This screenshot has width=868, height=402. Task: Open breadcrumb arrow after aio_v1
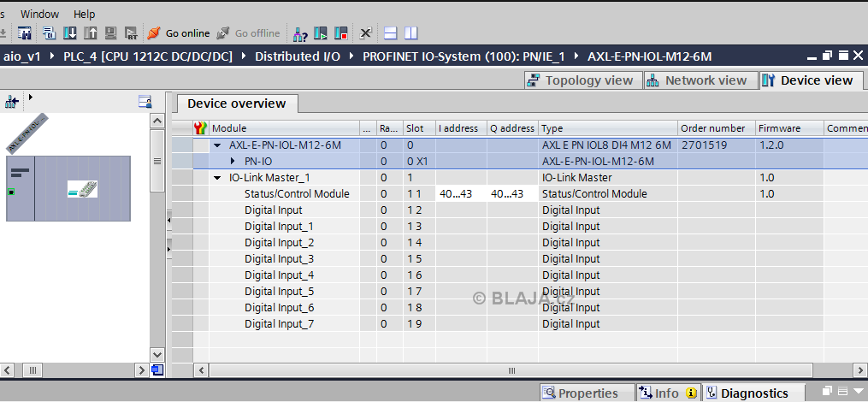[52, 56]
